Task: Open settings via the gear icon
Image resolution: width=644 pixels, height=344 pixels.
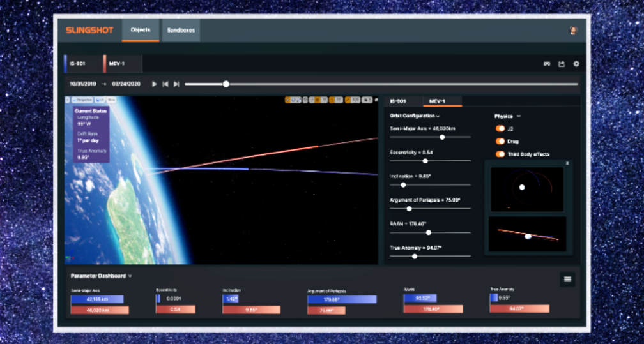Action: [x=576, y=64]
